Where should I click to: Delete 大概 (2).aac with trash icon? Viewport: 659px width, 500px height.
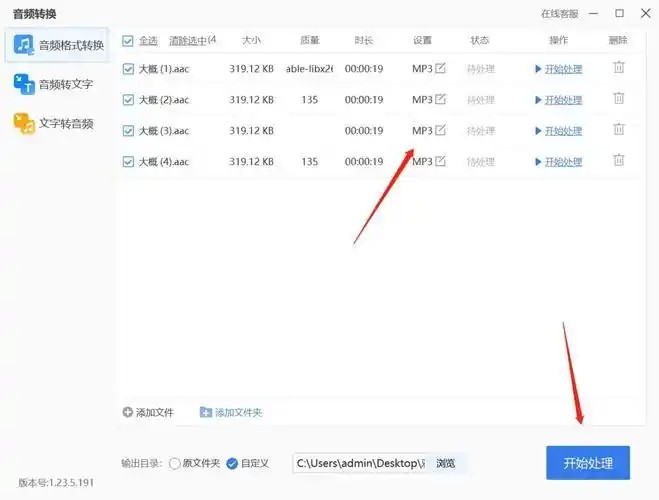pyautogui.click(x=619, y=98)
